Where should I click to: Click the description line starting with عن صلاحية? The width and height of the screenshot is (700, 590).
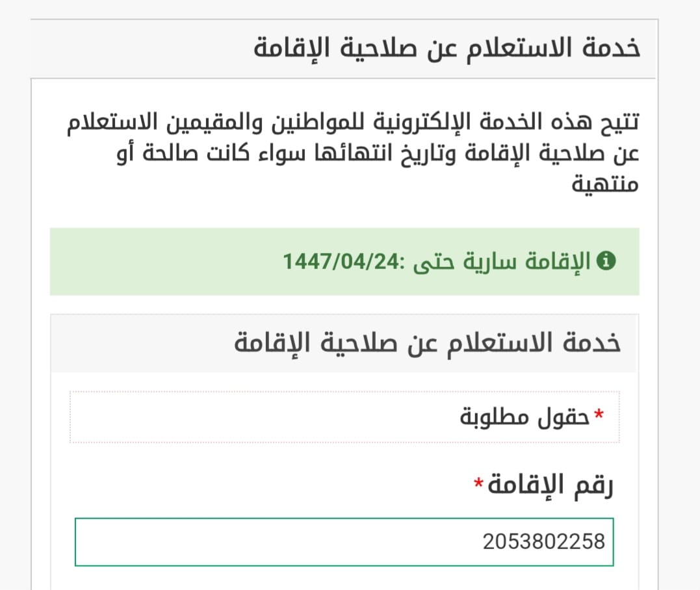point(354,153)
